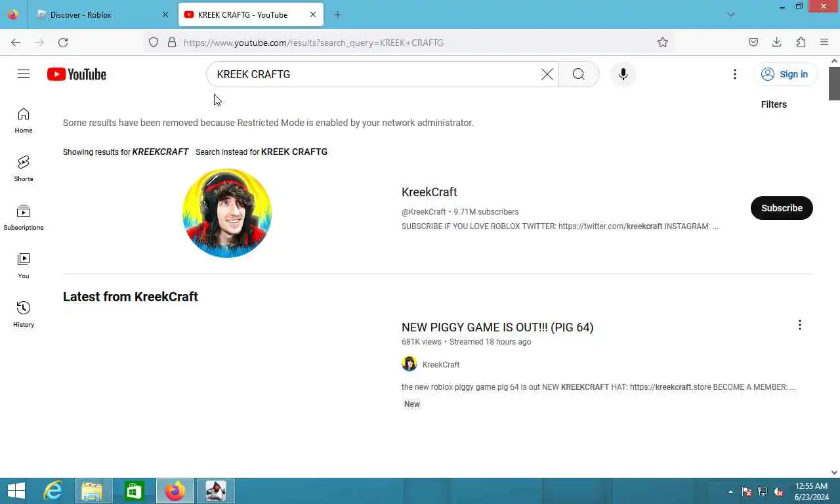Screen dimensions: 840x504
Task: Open the KreekCraft channel title
Action: pos(429,192)
